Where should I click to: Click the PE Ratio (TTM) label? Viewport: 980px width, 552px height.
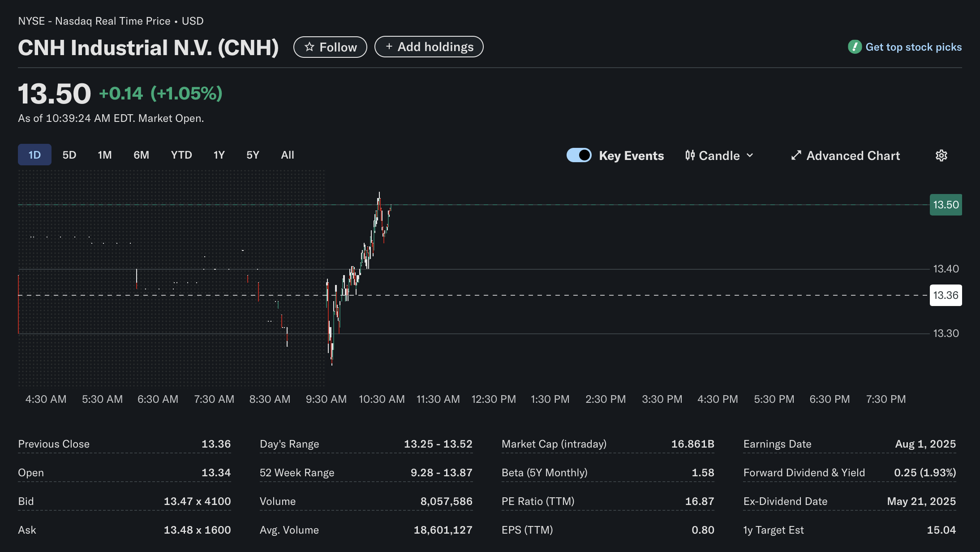tap(538, 501)
